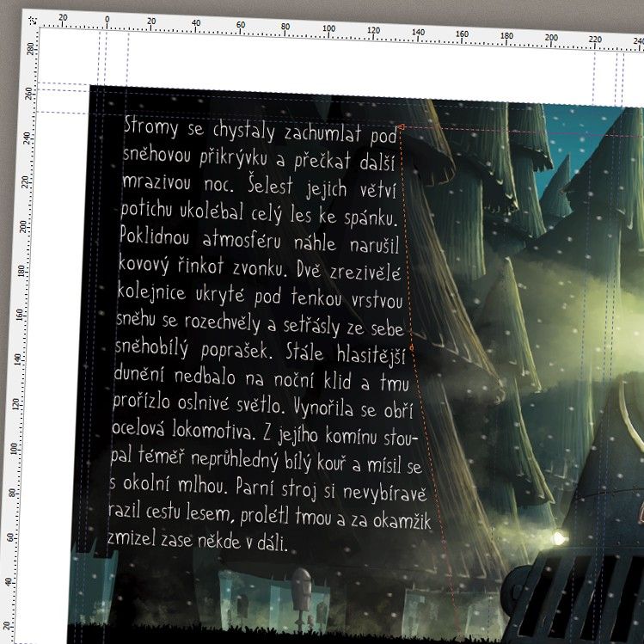This screenshot has width=644, height=644.
Task: Select the orange handle at text frame's top-right corner
Action: tap(402, 127)
